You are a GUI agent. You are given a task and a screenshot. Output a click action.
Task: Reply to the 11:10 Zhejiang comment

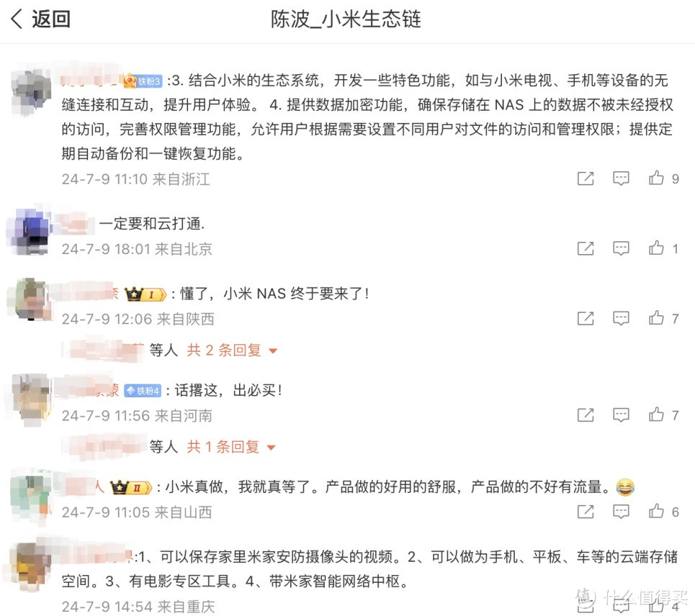point(621,178)
